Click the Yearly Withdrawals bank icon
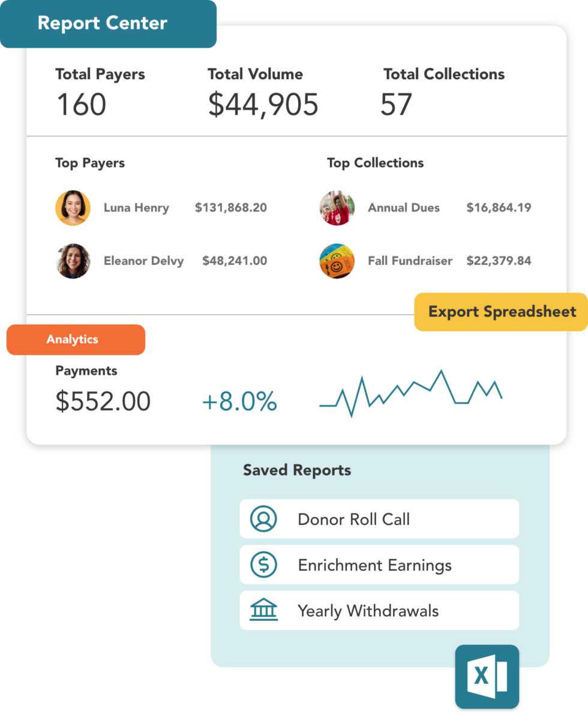Screen dimensions: 588x714 point(263,611)
